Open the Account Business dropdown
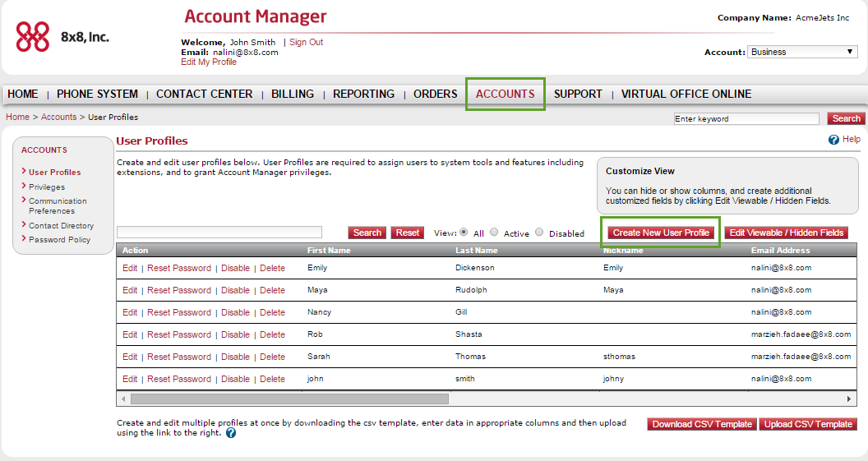This screenshot has height=461, width=868. click(x=802, y=52)
